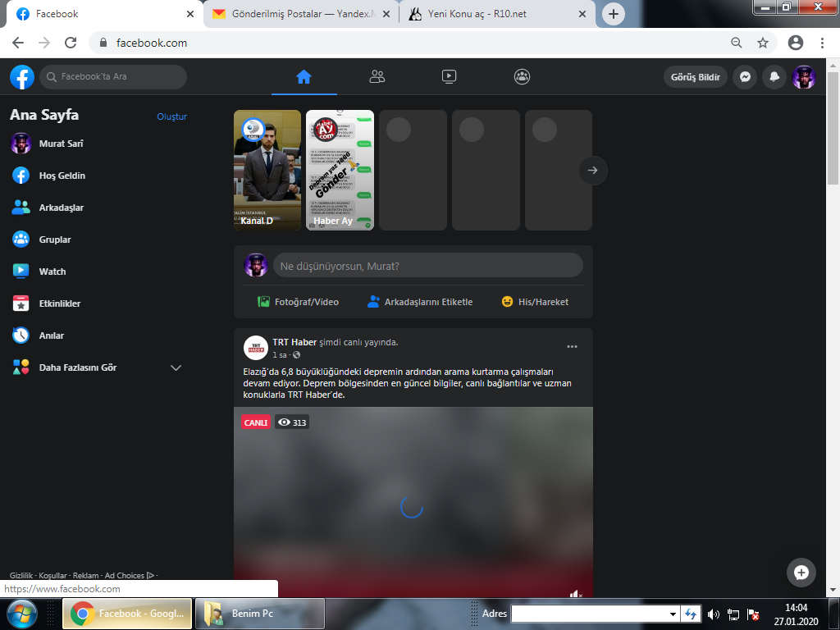Switch to Yeni Konu aç R10.net tab
840x630 pixels.
click(x=496, y=14)
